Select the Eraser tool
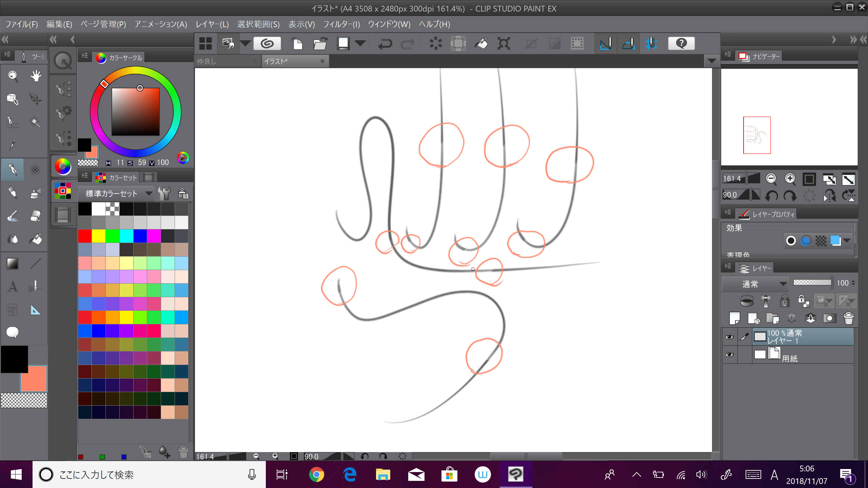Screen dimensions: 868x488 [35, 216]
